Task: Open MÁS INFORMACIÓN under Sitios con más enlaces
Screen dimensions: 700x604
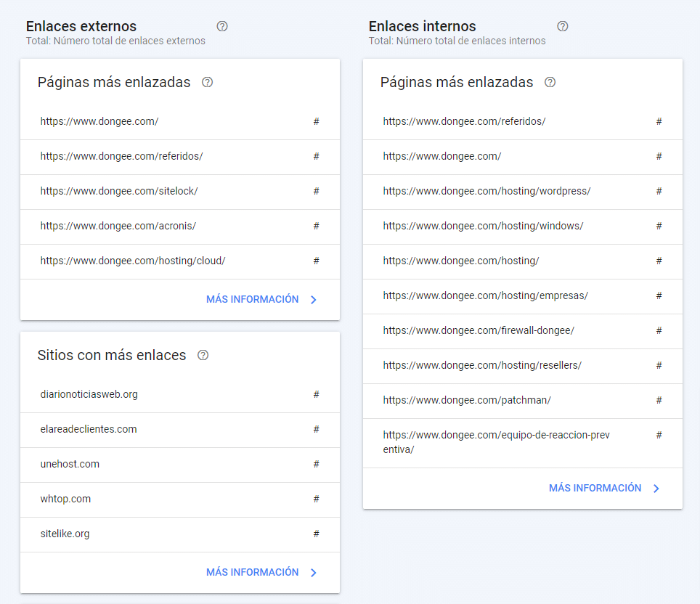Action: [x=252, y=572]
